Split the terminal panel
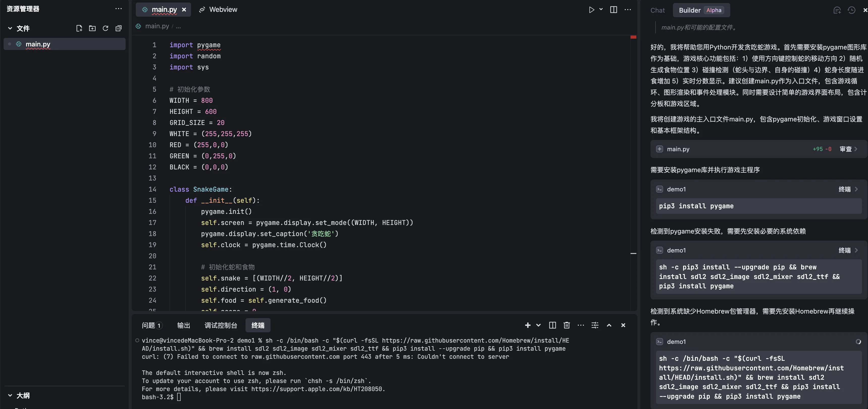This screenshot has height=409, width=868. click(x=553, y=325)
